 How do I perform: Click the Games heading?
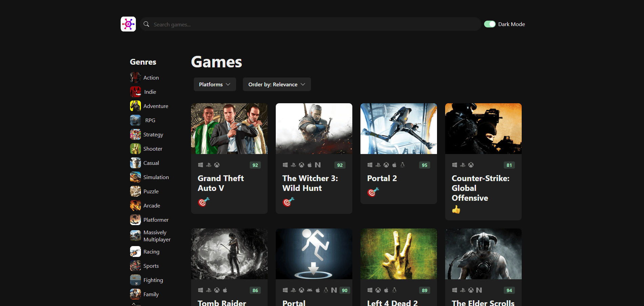tap(216, 62)
